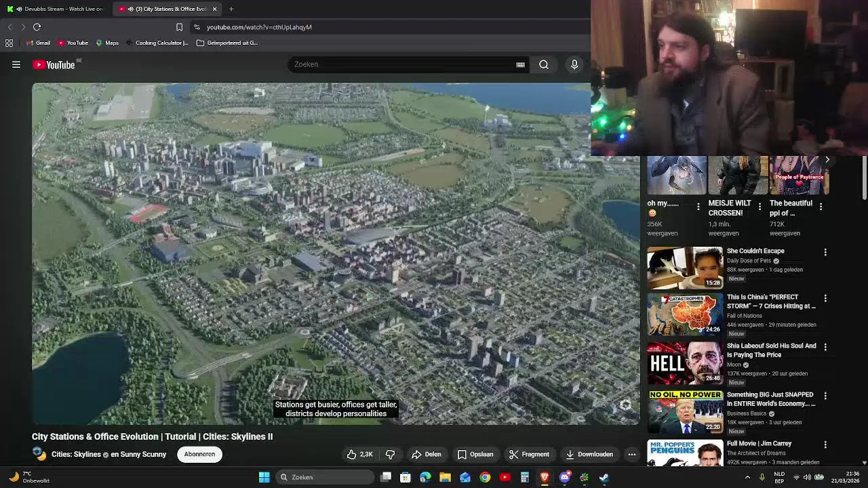The image size is (868, 488).
Task: Dislike the video with thumbs down
Action: pos(390,454)
